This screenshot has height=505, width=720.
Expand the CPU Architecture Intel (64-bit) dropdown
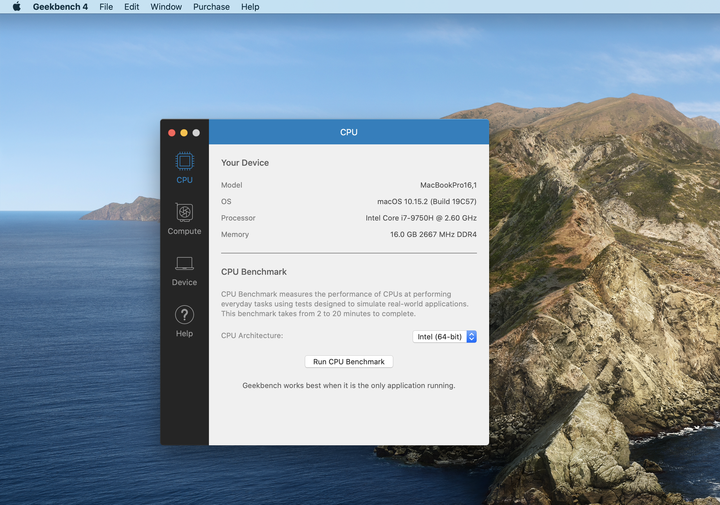(x=444, y=337)
